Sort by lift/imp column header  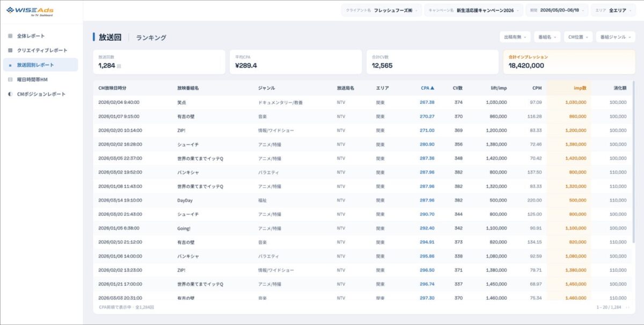point(498,88)
